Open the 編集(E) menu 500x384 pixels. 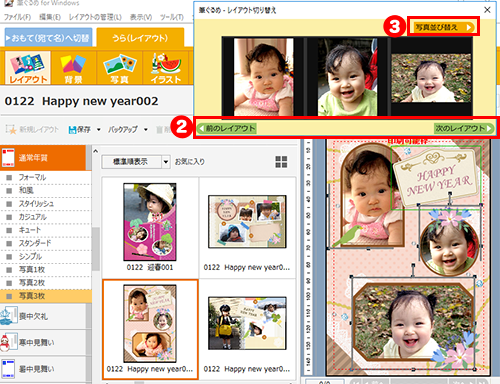pyautogui.click(x=50, y=17)
